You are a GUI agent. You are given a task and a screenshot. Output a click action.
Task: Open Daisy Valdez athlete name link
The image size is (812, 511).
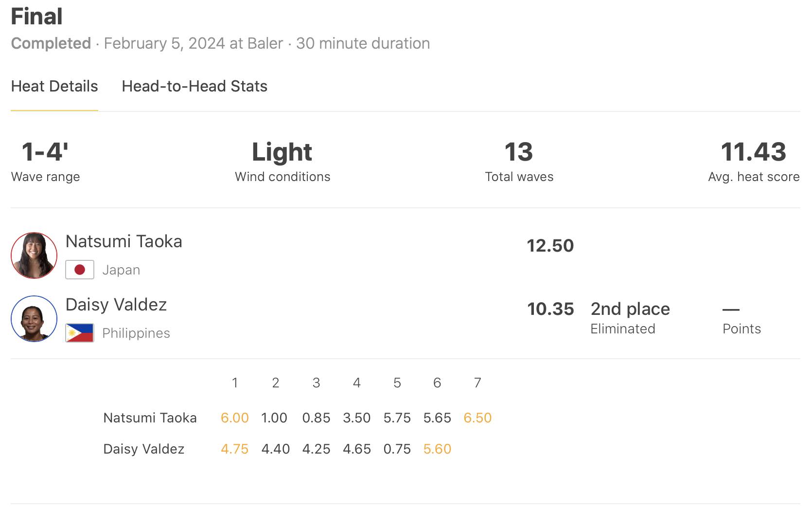[x=116, y=305]
